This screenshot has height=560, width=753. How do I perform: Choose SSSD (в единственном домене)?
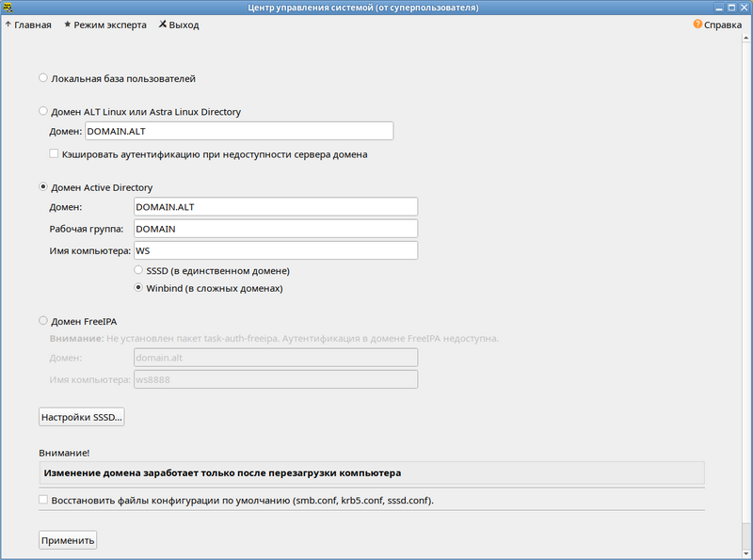click(138, 270)
